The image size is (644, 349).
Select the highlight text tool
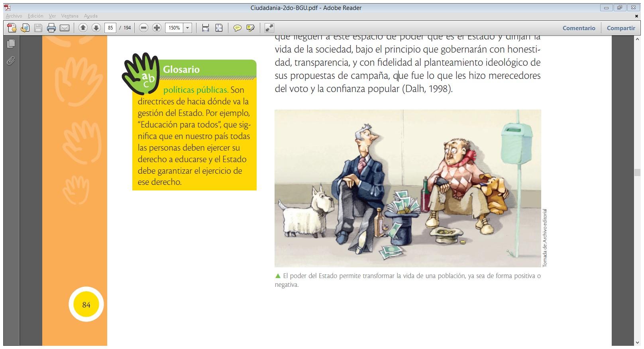(x=251, y=28)
